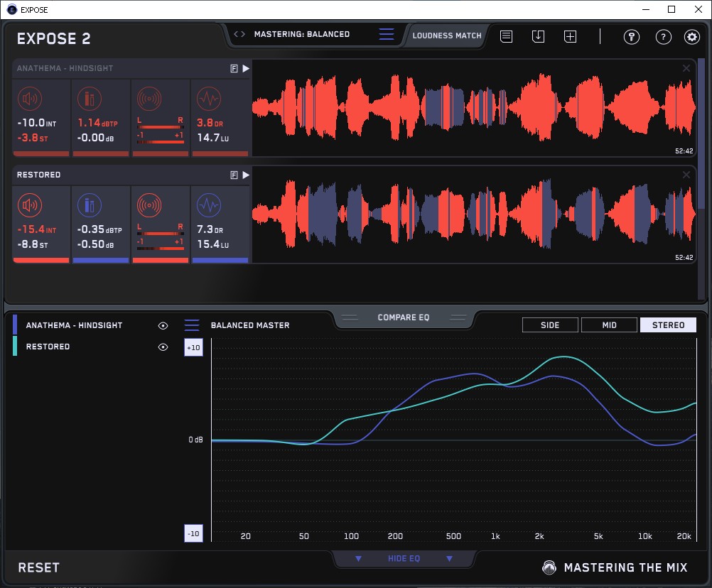Click the +10 EQ scale box
The image size is (712, 588).
193,348
